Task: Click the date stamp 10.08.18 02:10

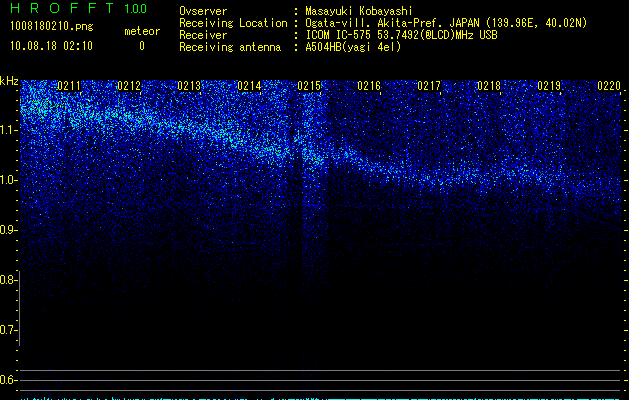Action: click(x=51, y=46)
